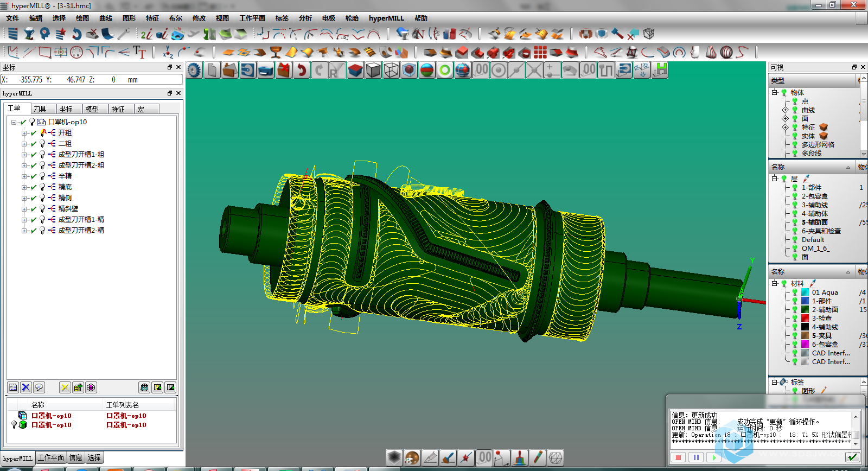This screenshot has width=868, height=471.
Task: Toggle light bulb visibility for 开粗 job
Action: [x=43, y=132]
